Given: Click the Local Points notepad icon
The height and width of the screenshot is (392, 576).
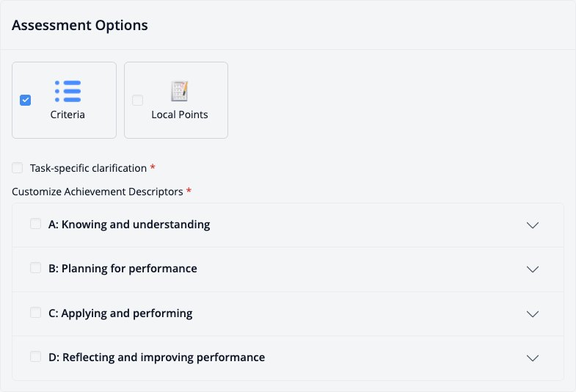Looking at the screenshot, I should pyautogui.click(x=180, y=91).
